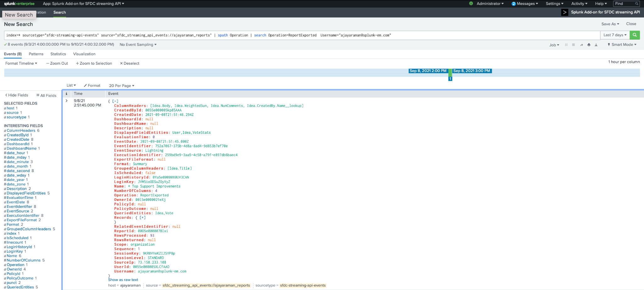Click Zoom to Selection
Viewport: 644px width, 290px height.
[94, 63]
